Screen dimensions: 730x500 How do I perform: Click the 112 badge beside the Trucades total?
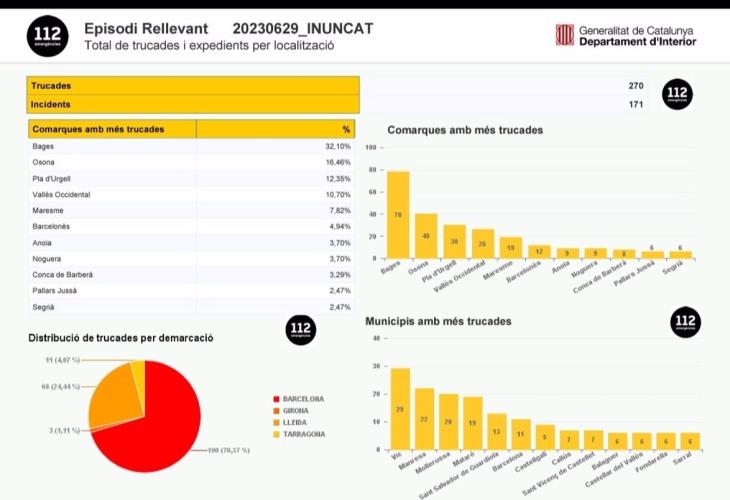point(678,95)
